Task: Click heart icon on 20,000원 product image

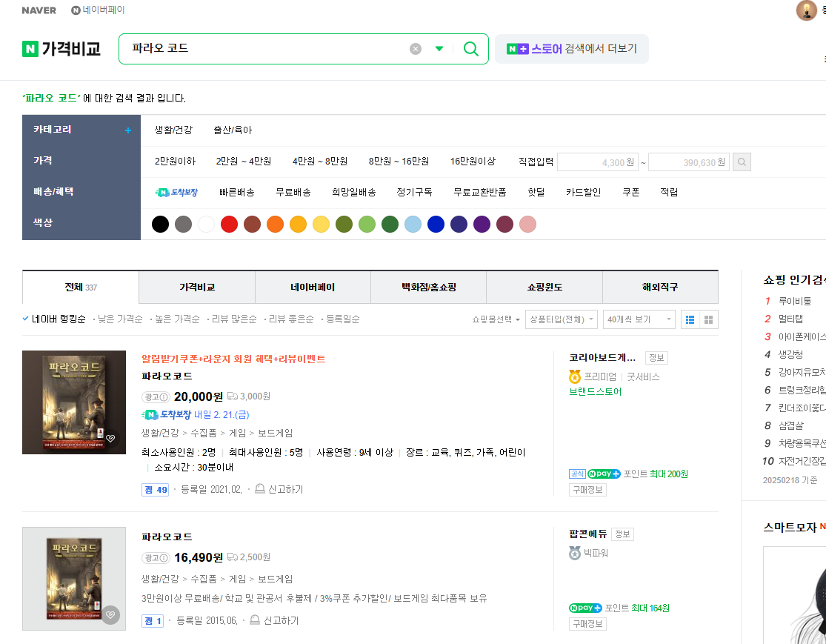Action: [x=110, y=439]
